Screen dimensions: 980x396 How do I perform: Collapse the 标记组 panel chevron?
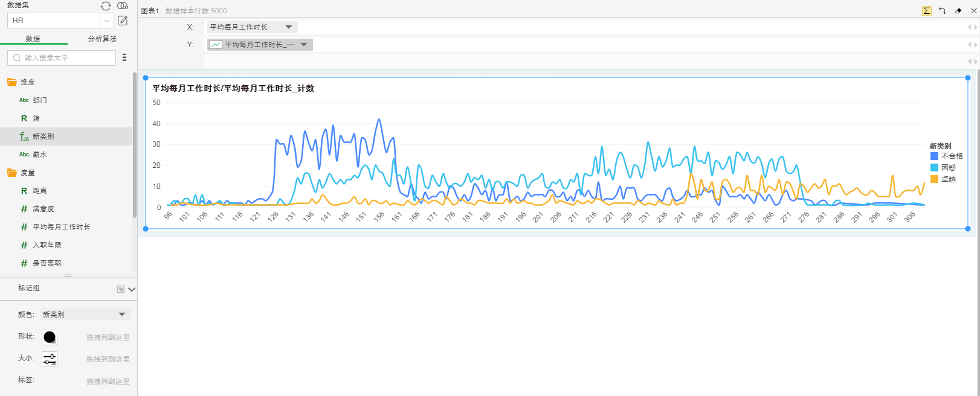tap(132, 289)
